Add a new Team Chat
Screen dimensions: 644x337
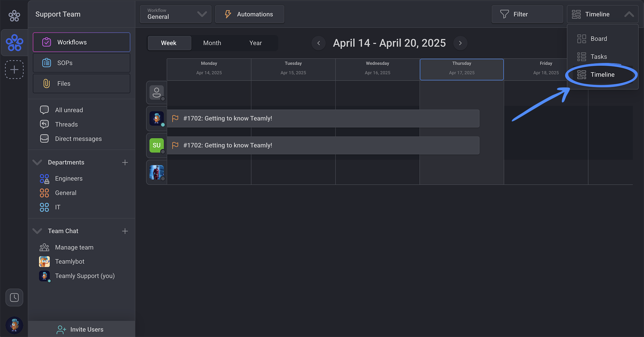click(x=125, y=231)
